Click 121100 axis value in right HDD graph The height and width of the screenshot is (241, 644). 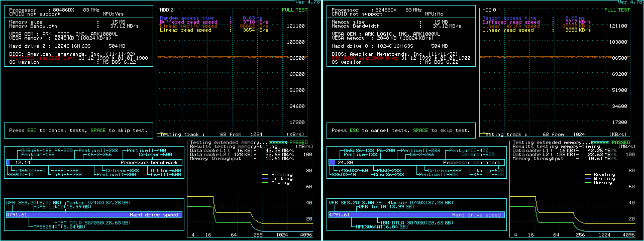pyautogui.click(x=617, y=26)
